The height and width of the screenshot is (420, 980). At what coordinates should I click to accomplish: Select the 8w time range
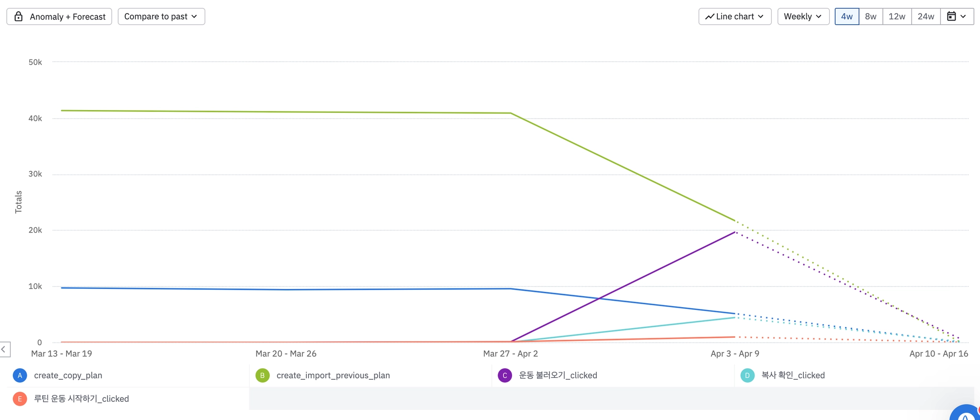coord(870,16)
